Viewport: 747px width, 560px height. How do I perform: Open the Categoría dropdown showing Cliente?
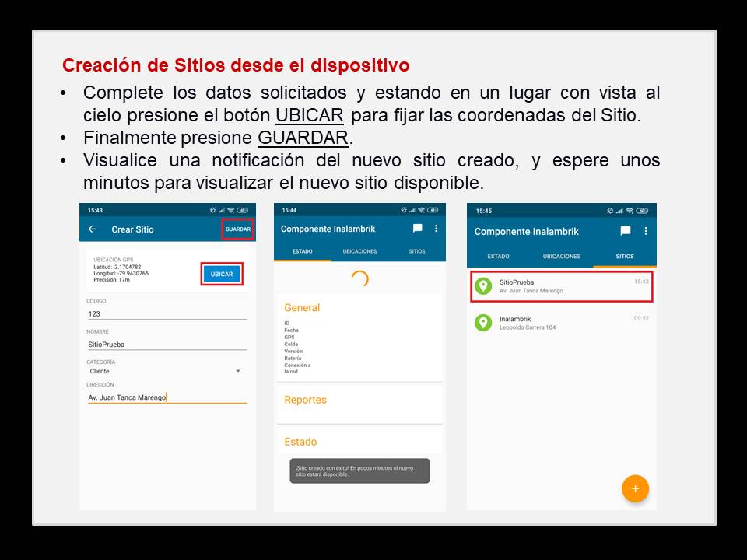point(165,371)
